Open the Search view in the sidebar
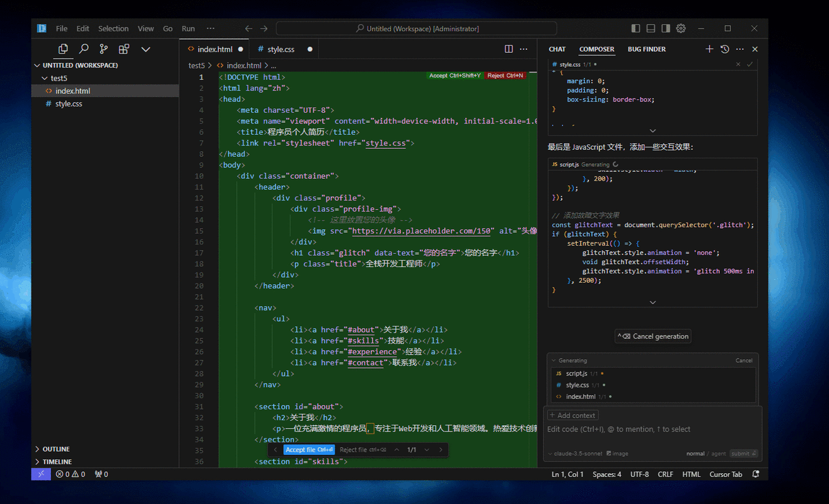Viewport: 829px width, 504px height. click(x=83, y=49)
